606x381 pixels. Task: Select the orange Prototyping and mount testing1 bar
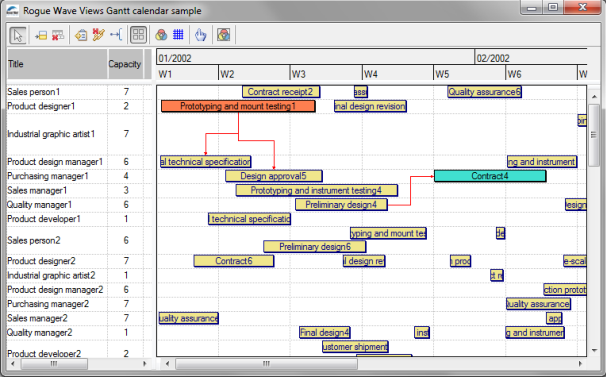click(238, 106)
